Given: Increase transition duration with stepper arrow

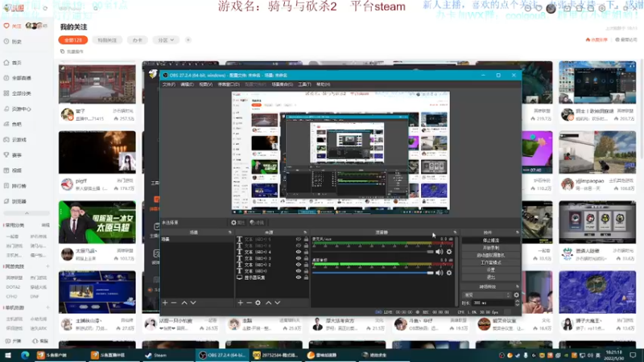Looking at the screenshot, I should 517,301.
